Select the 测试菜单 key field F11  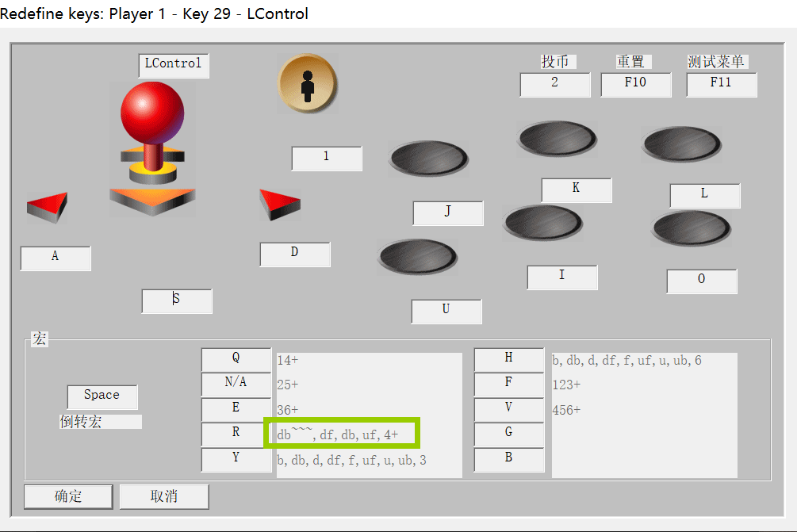point(721,84)
